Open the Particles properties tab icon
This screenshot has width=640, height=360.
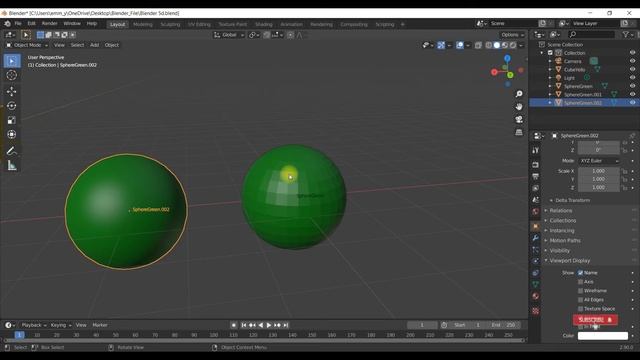point(536,249)
